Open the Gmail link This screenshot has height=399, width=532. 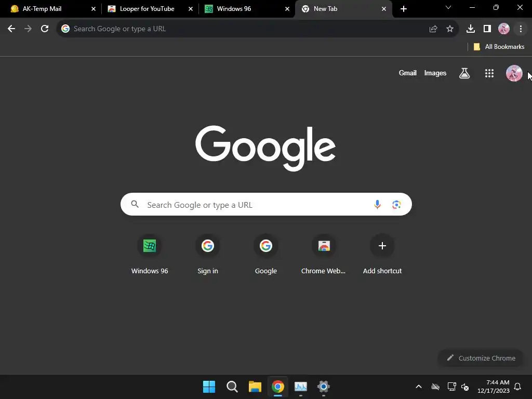(x=407, y=73)
